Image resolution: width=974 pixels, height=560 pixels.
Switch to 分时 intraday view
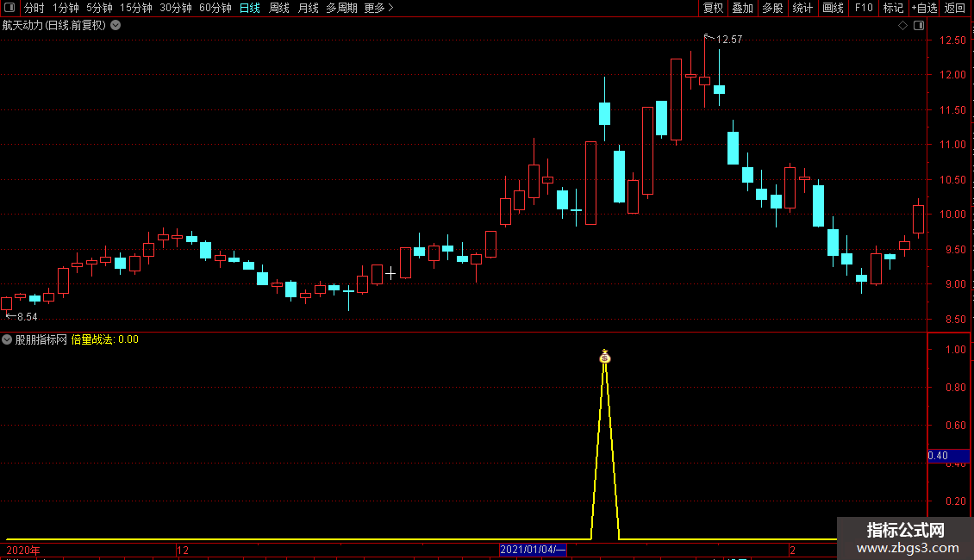[x=34, y=8]
